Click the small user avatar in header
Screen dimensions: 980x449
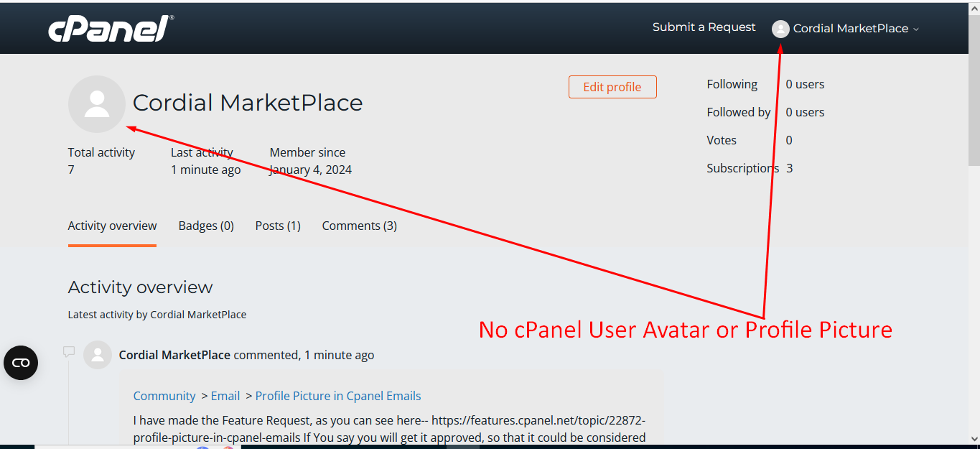pyautogui.click(x=780, y=29)
